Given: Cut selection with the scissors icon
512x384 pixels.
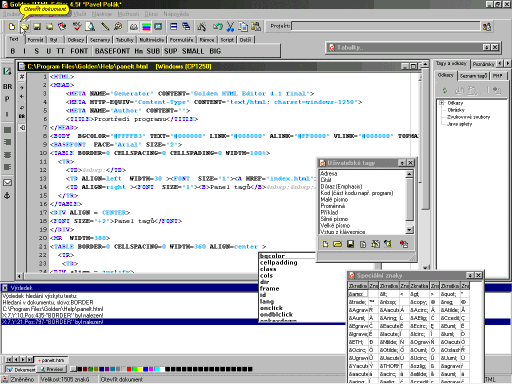Looking at the screenshot, I should (x=230, y=26).
